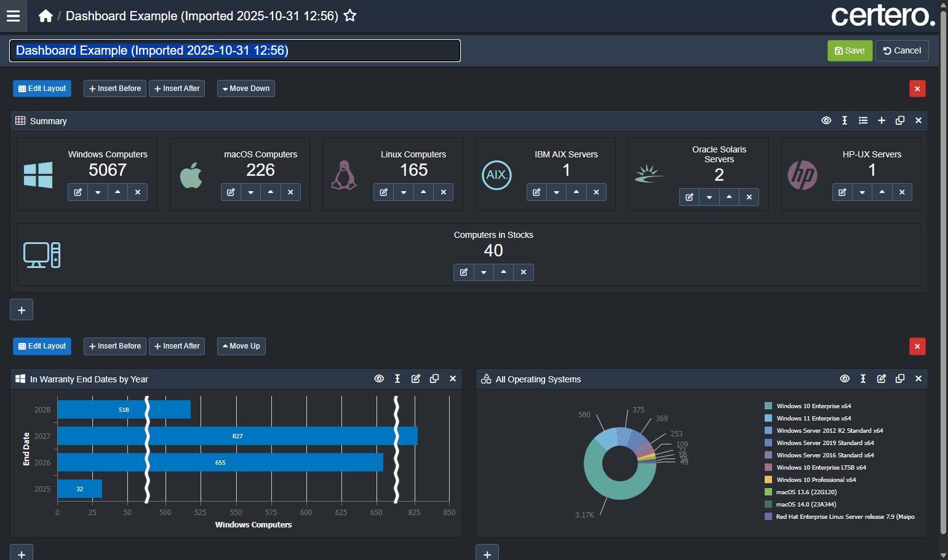
Task: Toggle visibility of Summary panel
Action: coord(826,121)
